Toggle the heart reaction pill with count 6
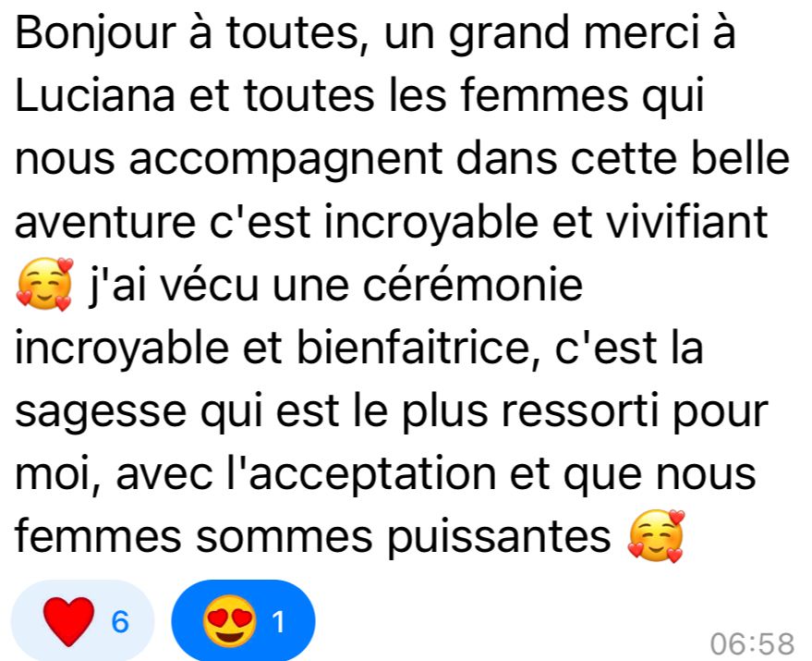The image size is (812, 661). click(x=83, y=620)
